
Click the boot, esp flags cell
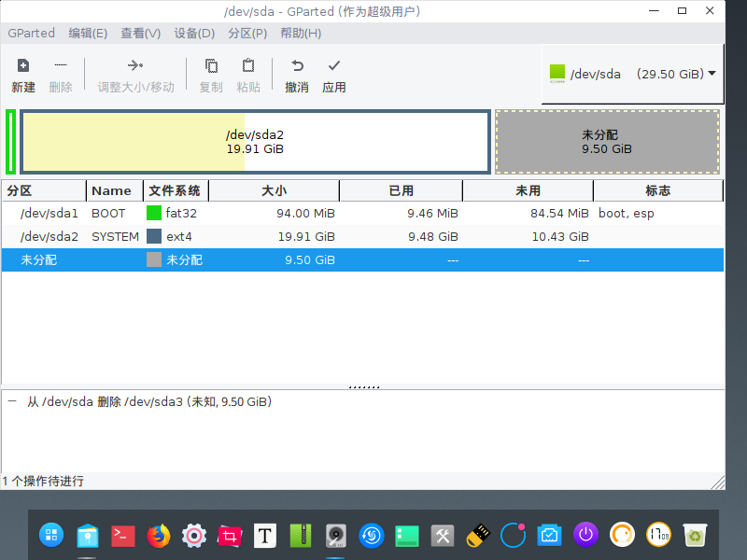626,214
